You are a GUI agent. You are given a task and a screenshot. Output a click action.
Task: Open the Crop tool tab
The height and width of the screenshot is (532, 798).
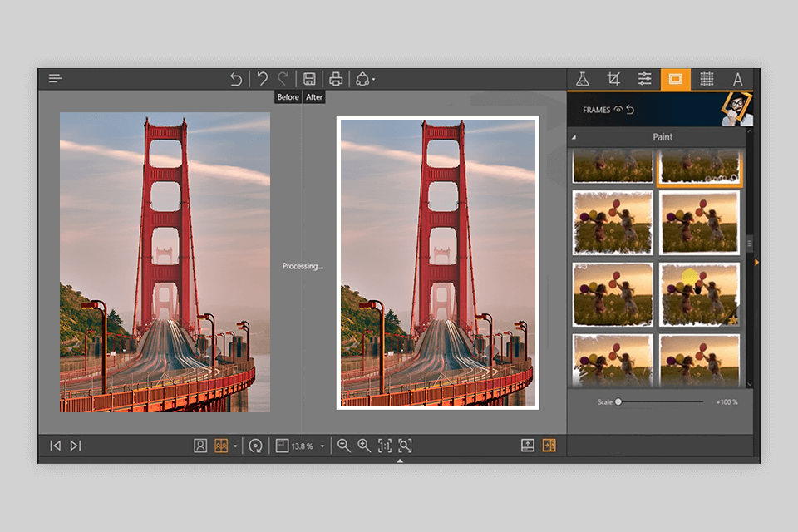613,79
